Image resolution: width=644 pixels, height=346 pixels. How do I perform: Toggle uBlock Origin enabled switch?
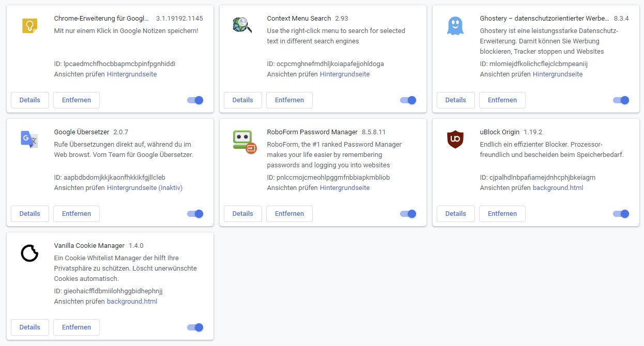(x=621, y=214)
